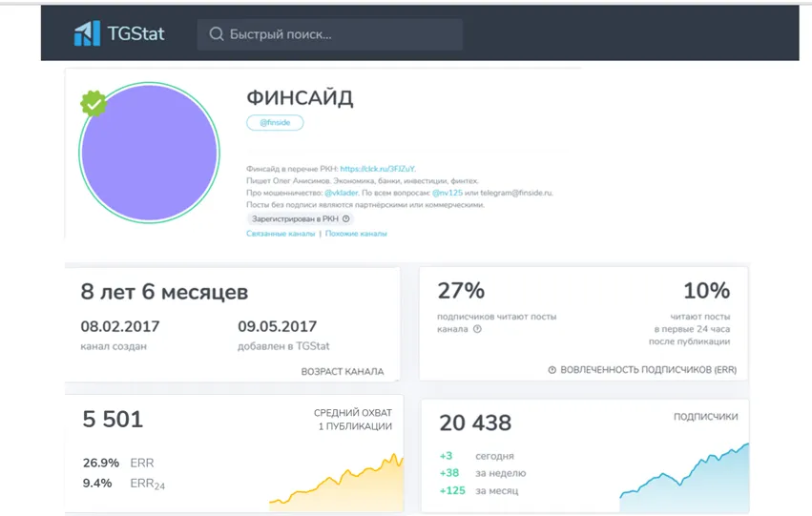Click the creation date 08.02.2017
This screenshot has width=812, height=516.
120,326
